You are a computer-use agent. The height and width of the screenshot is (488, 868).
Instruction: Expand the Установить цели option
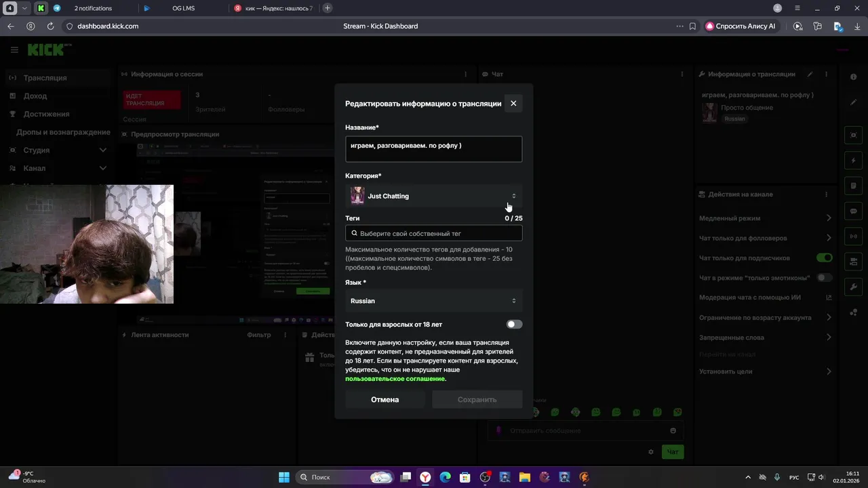766,371
